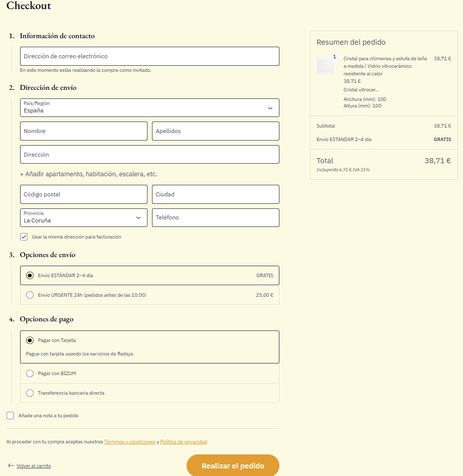Open Términos y condiciones link

130,442
